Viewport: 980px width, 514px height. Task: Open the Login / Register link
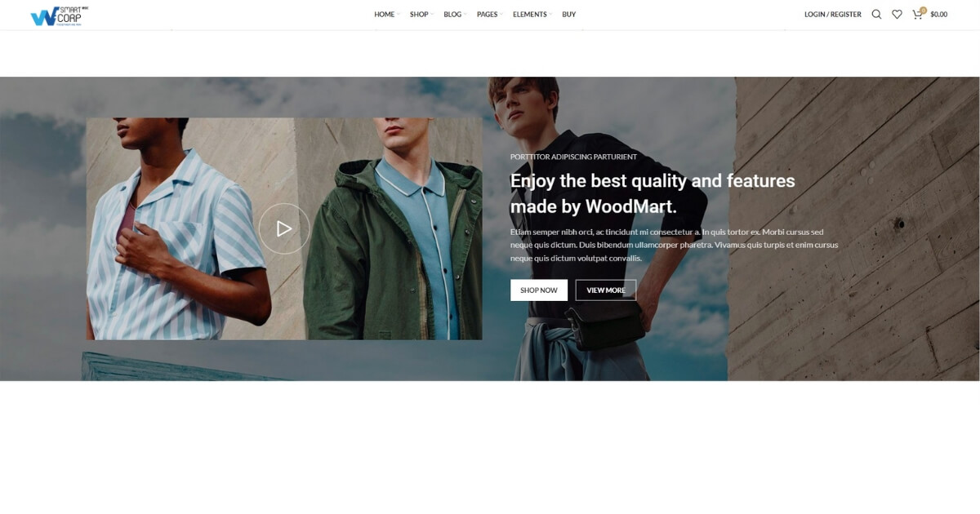(833, 15)
